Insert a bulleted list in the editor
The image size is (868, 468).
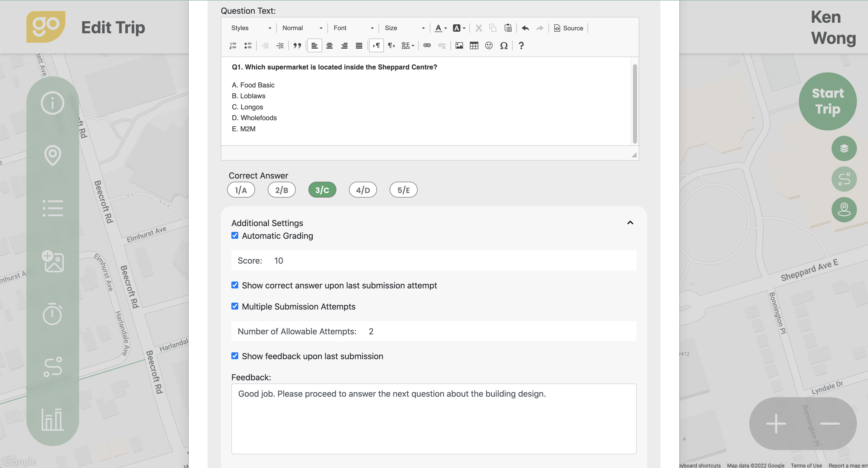(248, 45)
